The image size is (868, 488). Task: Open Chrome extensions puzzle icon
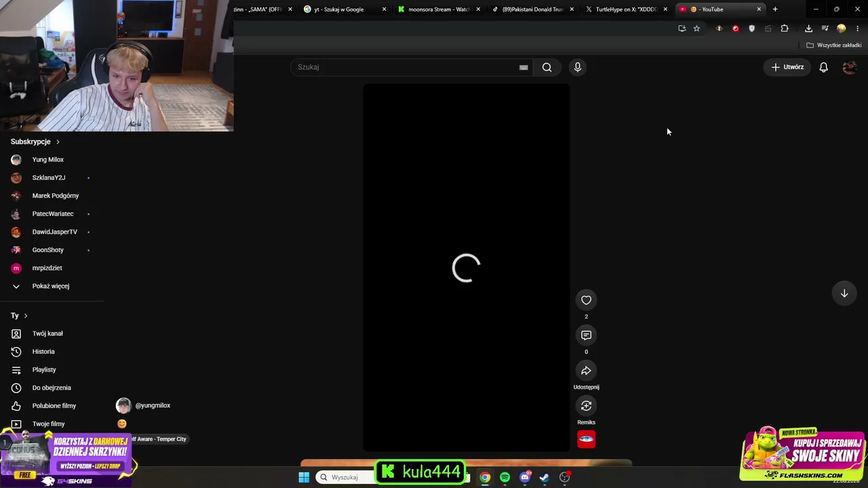click(x=785, y=28)
